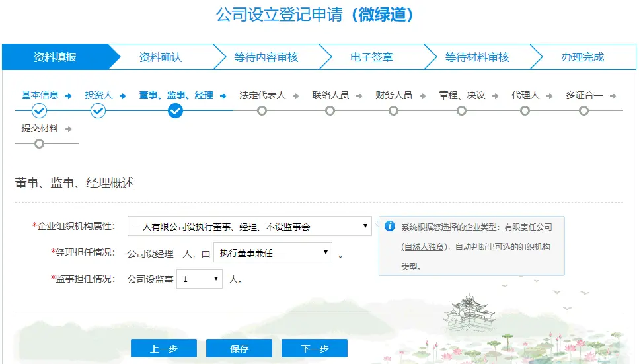This screenshot has width=639, height=364.
Task: Open the 公司设监事 number dropdown
Action: (200, 279)
